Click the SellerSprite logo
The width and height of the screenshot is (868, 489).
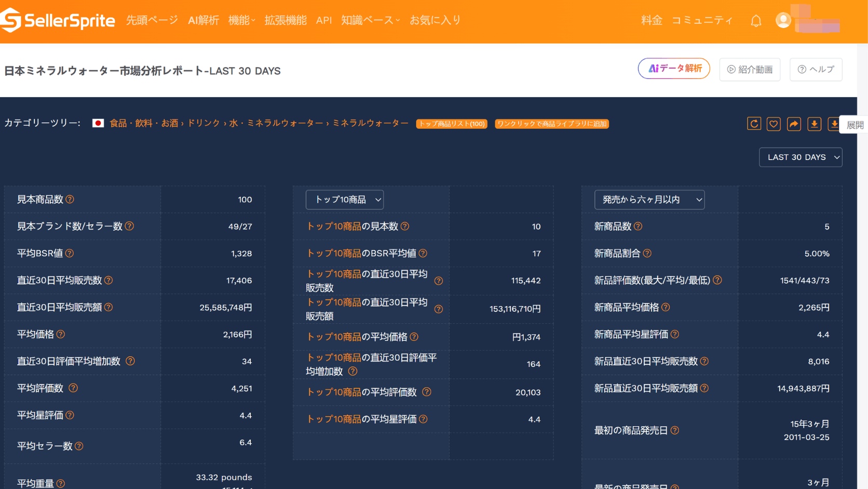coord(58,20)
